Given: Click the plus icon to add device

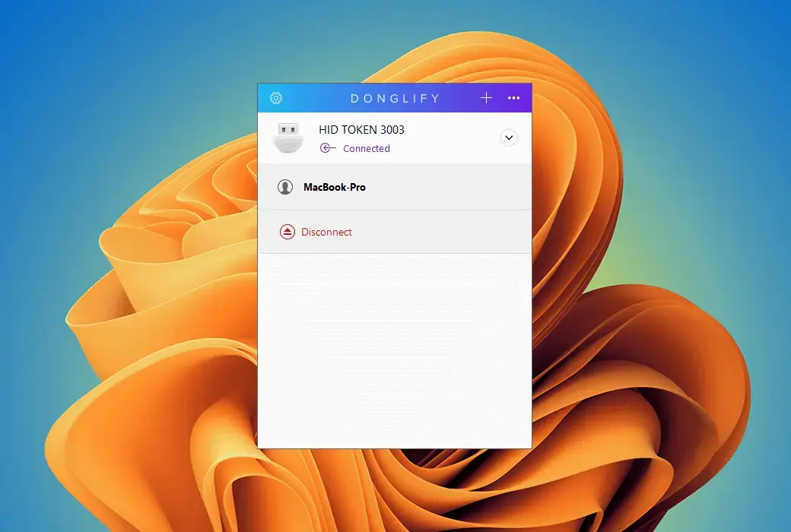Looking at the screenshot, I should point(486,98).
